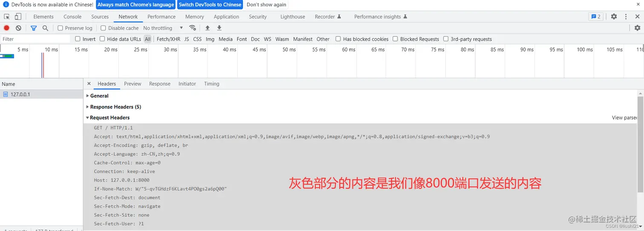Close the request details pane

pos(89,84)
